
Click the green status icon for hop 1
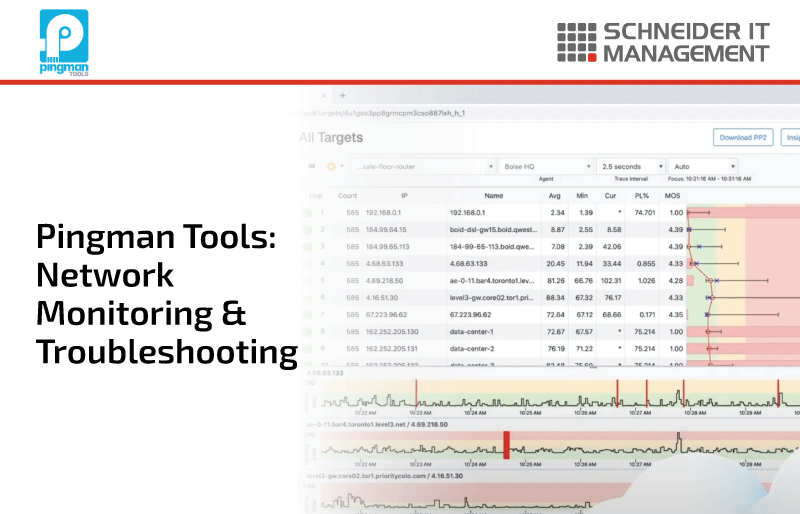click(x=308, y=213)
